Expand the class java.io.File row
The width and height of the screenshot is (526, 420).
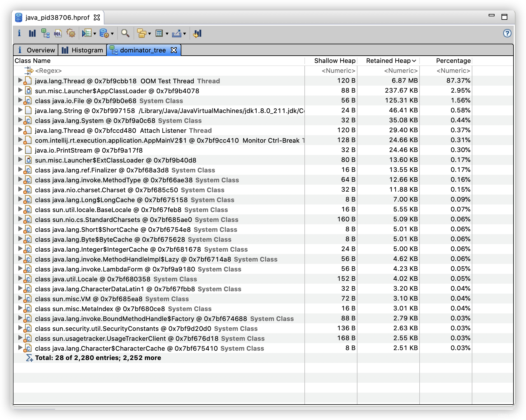20,100
